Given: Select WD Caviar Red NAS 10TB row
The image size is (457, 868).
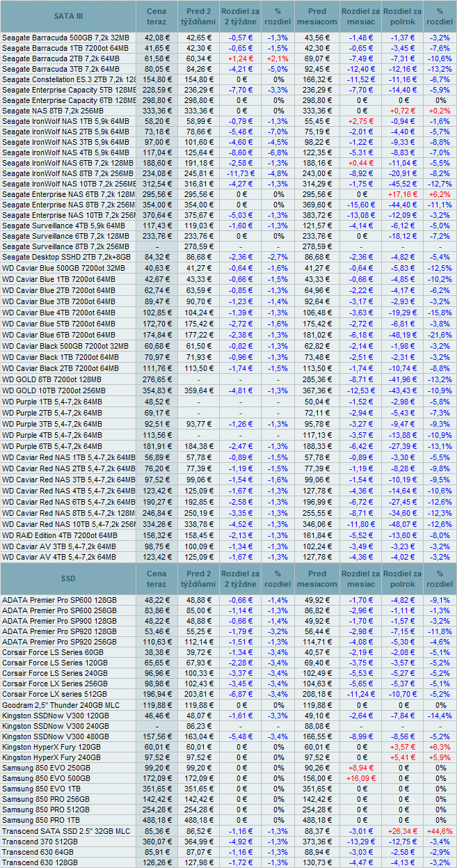Looking at the screenshot, I should [228, 524].
